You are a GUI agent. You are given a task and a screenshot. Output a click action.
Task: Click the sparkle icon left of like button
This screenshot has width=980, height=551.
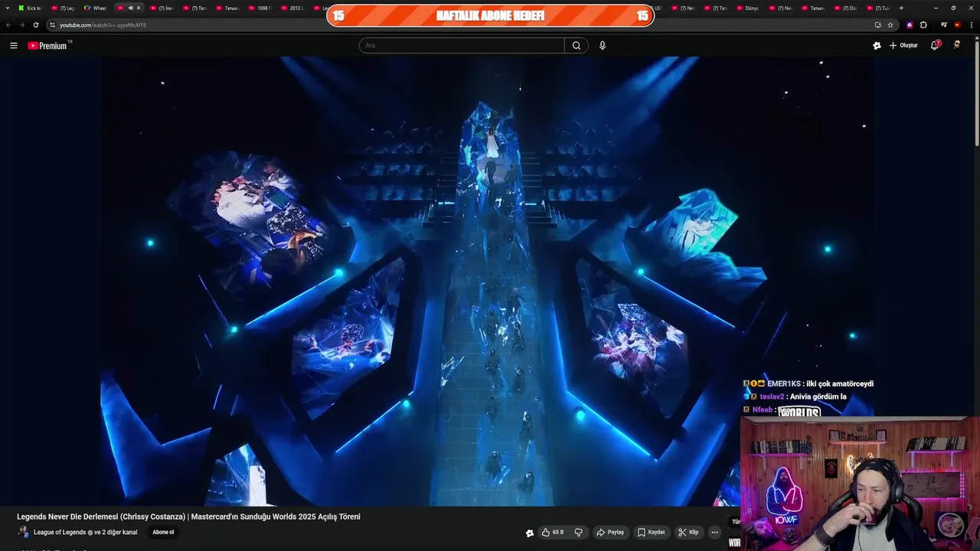[529, 533]
